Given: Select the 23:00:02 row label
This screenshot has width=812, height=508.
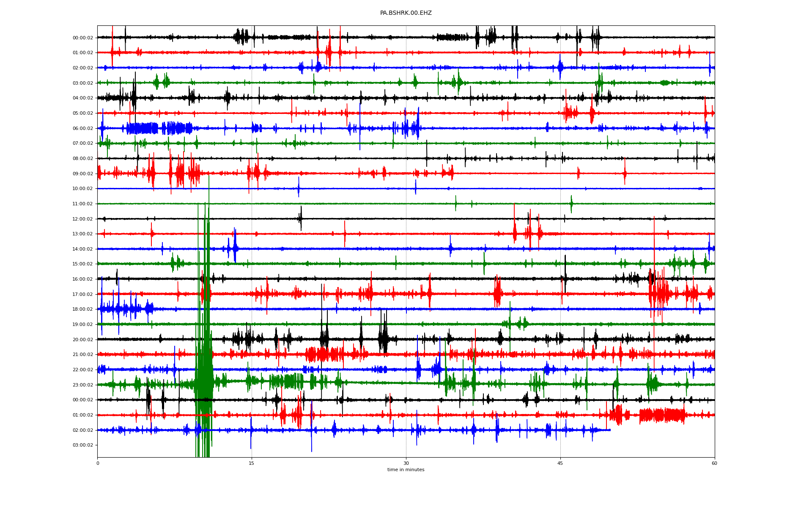Looking at the screenshot, I should [82, 385].
